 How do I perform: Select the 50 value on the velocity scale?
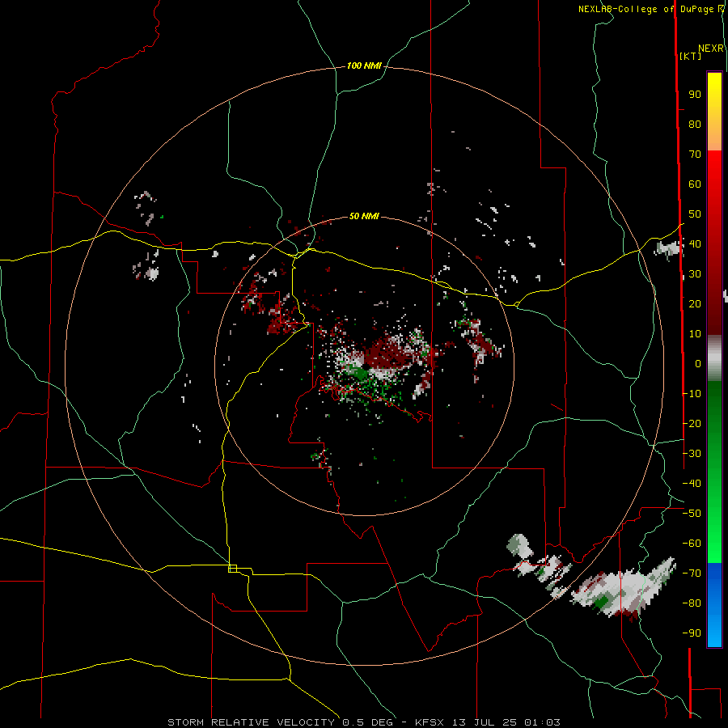[695, 214]
